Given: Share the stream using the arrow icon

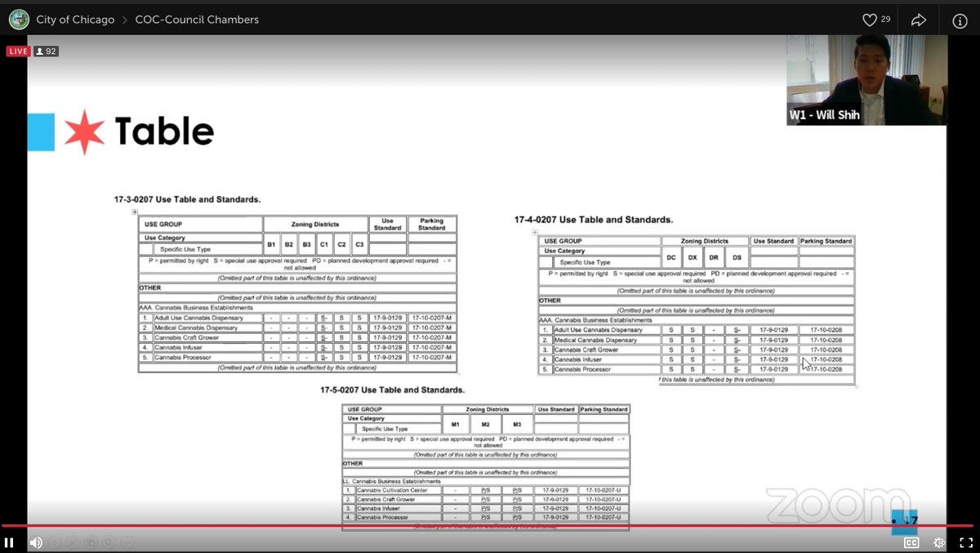Looking at the screenshot, I should pos(919,20).
